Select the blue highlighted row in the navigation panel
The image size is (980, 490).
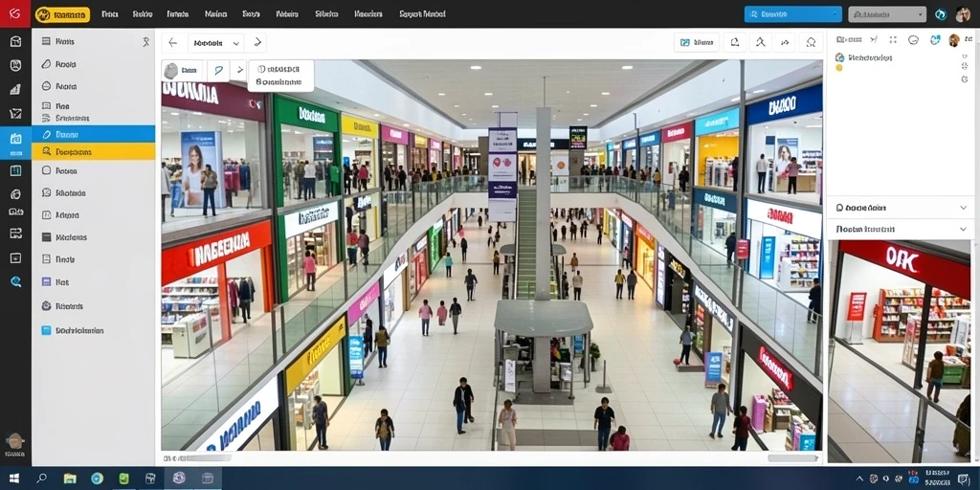click(x=93, y=134)
